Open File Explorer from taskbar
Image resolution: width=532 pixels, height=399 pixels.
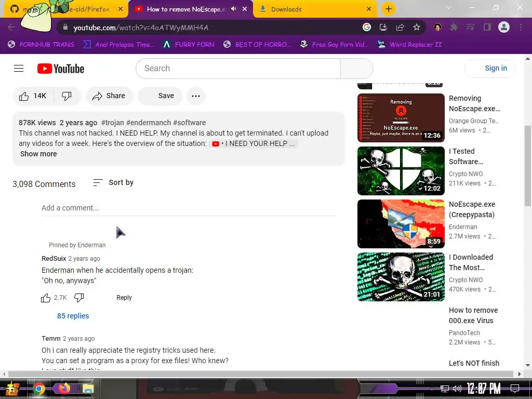point(88,389)
